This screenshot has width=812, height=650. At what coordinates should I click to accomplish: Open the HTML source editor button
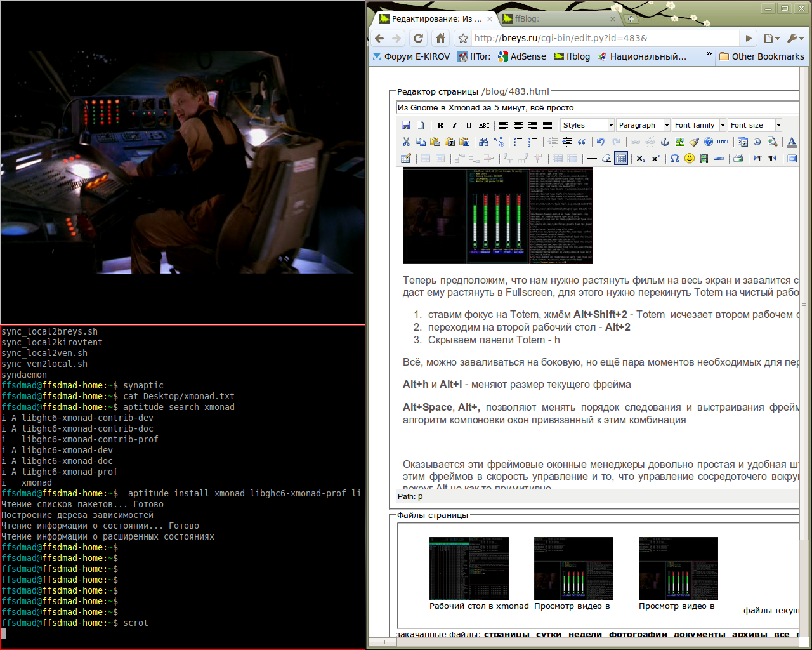click(x=723, y=142)
